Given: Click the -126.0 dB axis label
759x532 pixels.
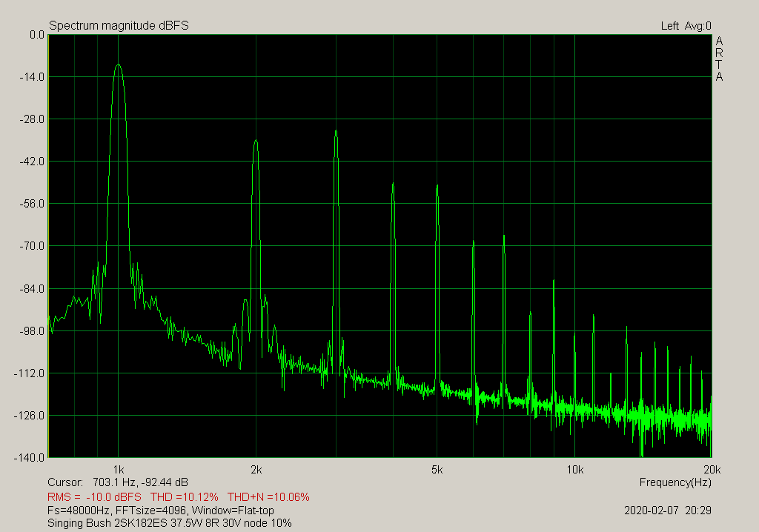Looking at the screenshot, I should (x=30, y=416).
